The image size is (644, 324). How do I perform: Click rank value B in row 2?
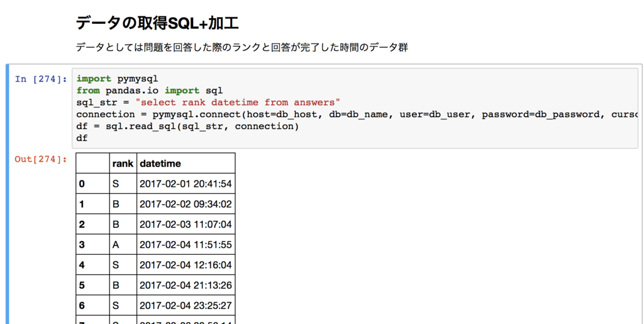click(123, 224)
